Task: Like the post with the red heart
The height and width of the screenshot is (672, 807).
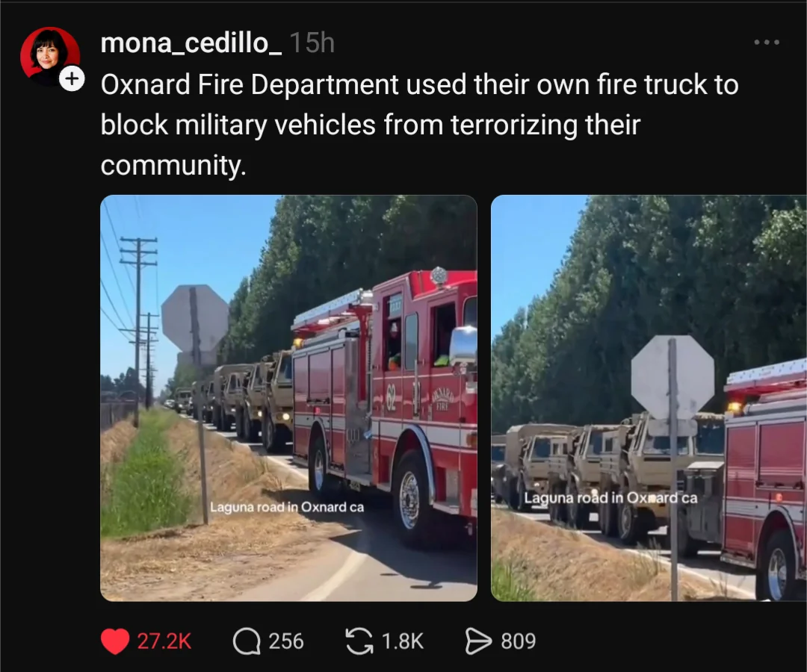Action: point(115,641)
